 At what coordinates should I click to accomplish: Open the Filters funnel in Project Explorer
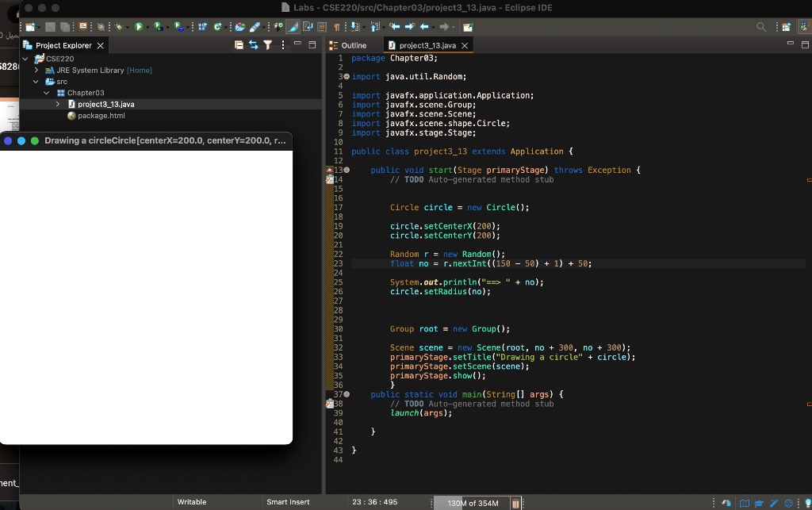267,45
